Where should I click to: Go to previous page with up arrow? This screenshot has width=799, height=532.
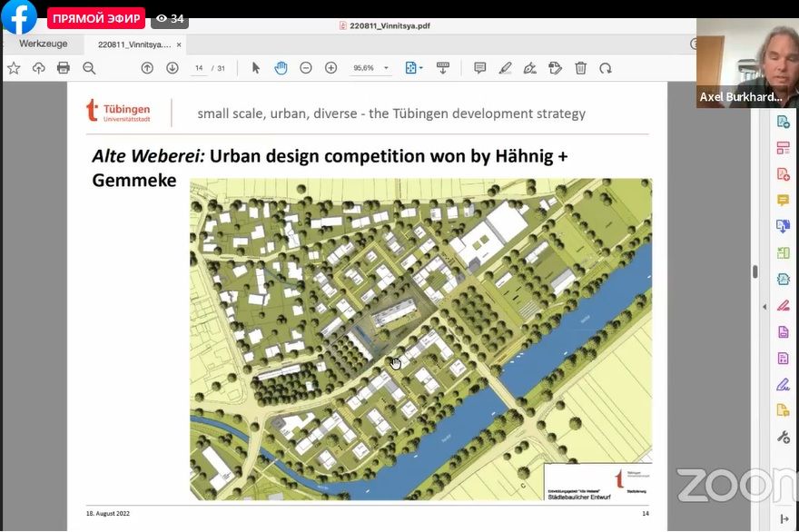pos(147,68)
